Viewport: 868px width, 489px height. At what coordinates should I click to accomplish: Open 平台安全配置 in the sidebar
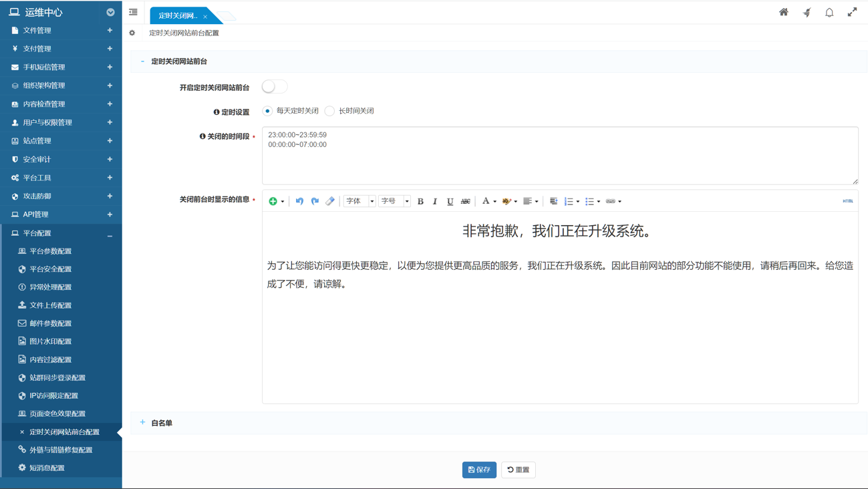click(x=50, y=269)
